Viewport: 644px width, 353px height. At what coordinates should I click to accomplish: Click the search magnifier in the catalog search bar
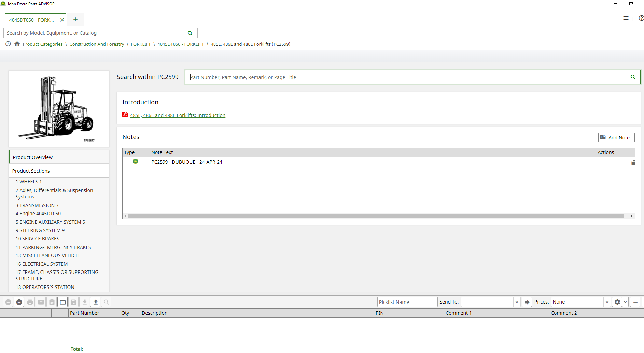click(x=190, y=33)
